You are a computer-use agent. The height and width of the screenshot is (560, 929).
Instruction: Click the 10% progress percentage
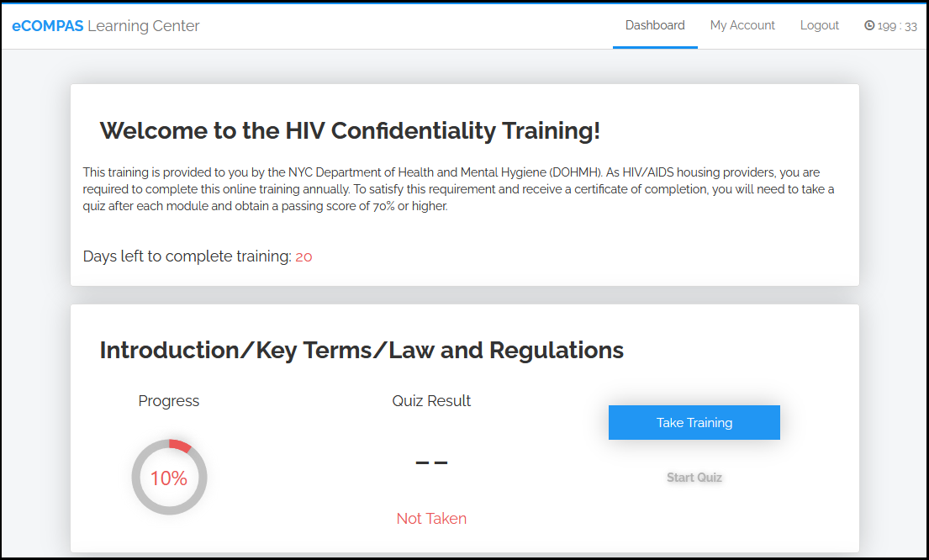168,478
